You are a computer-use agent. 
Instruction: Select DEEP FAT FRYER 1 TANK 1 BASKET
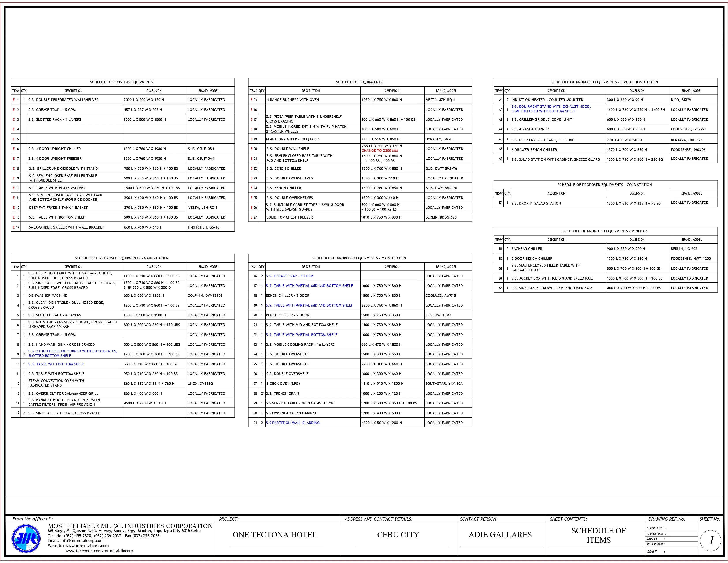(x=58, y=208)
